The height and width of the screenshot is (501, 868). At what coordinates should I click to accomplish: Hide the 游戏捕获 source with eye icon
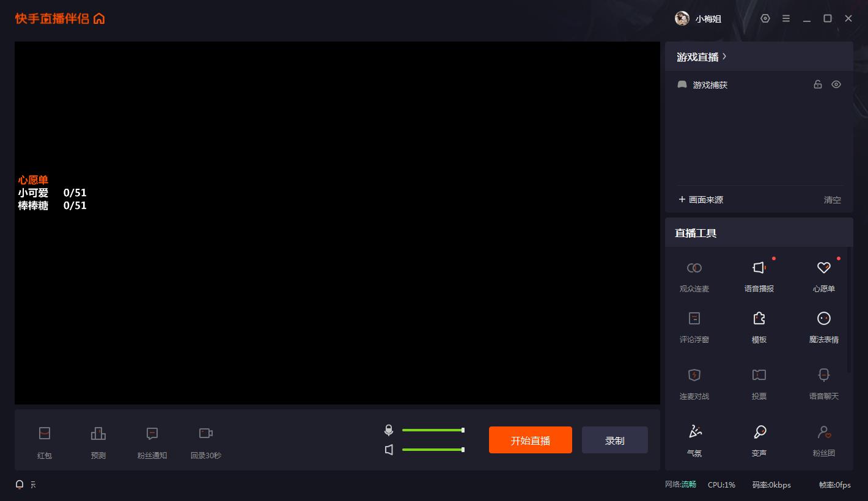pos(836,84)
